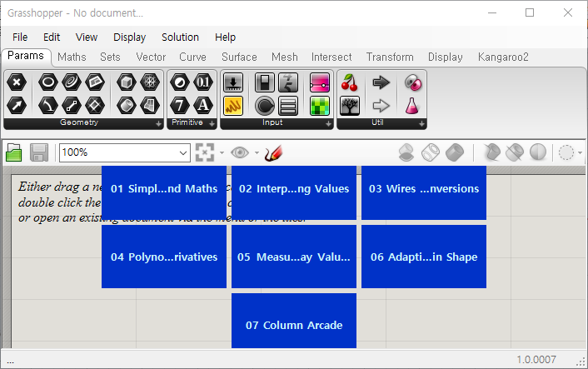Open recent file 02 Interp...ng Values

(294, 192)
